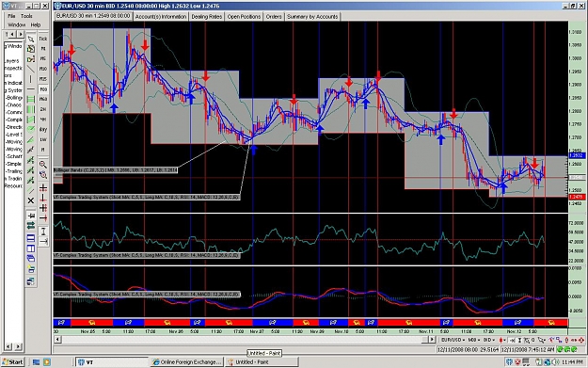Viewport: 588px width, 368px height.
Task: Click the green double-arrow swap icon
Action: click(31, 226)
